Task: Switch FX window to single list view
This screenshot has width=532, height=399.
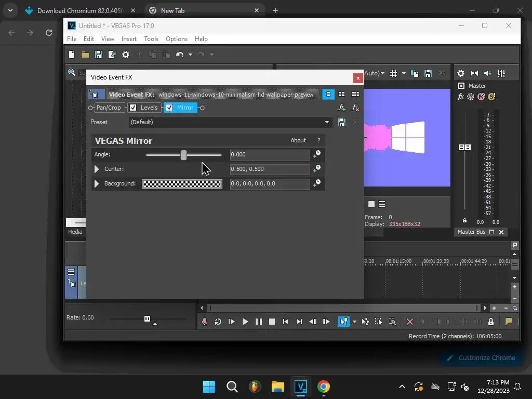Action: click(x=328, y=95)
